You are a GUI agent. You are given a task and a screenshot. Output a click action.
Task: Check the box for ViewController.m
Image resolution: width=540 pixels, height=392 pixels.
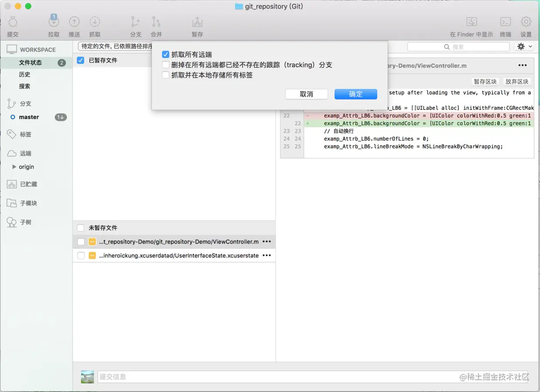pyautogui.click(x=81, y=242)
